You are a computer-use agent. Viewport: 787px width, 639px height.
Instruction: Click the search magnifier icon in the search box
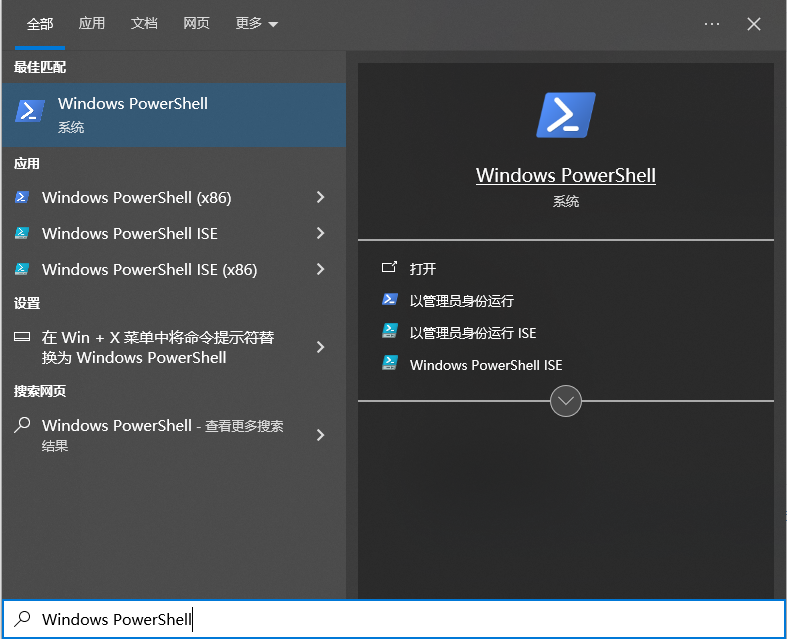(x=22, y=619)
